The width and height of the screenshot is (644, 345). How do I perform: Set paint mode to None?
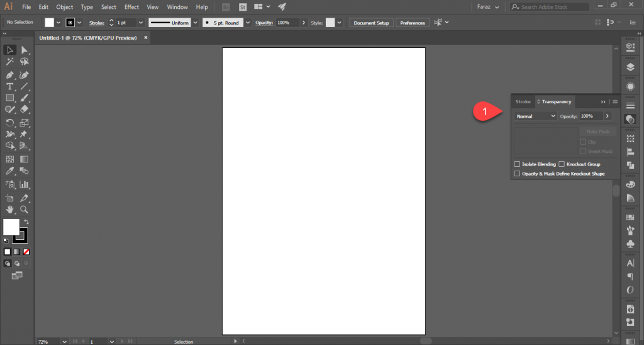tap(26, 252)
